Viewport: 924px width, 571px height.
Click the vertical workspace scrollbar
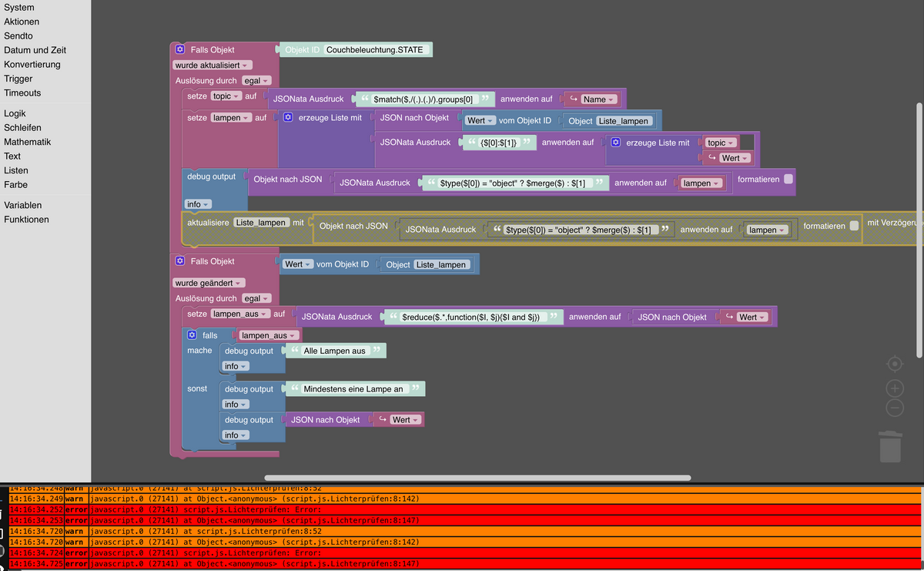tap(919, 229)
